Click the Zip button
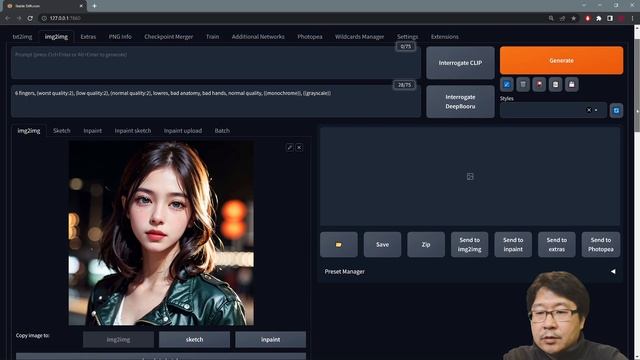Image resolution: width=640 pixels, height=360 pixels. coord(426,244)
